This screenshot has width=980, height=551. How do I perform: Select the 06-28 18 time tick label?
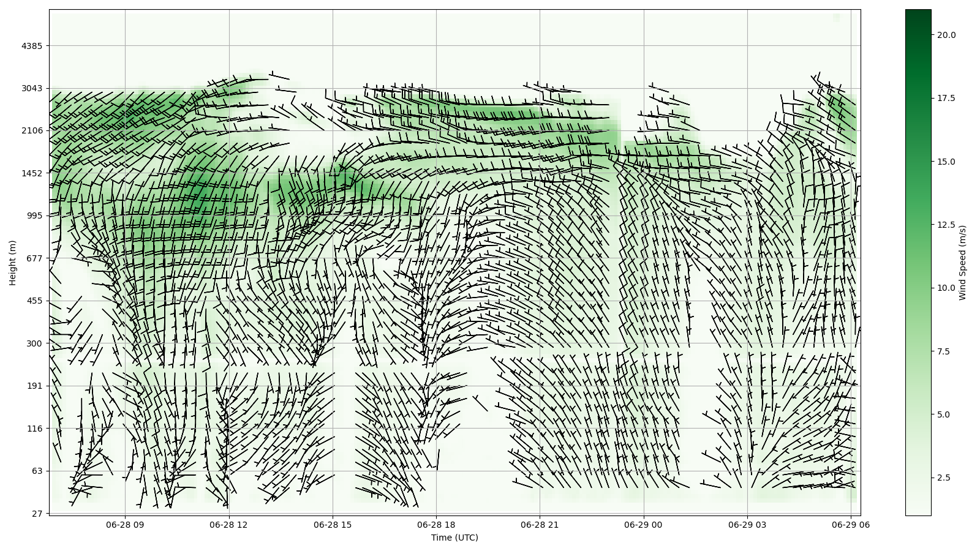[436, 525]
